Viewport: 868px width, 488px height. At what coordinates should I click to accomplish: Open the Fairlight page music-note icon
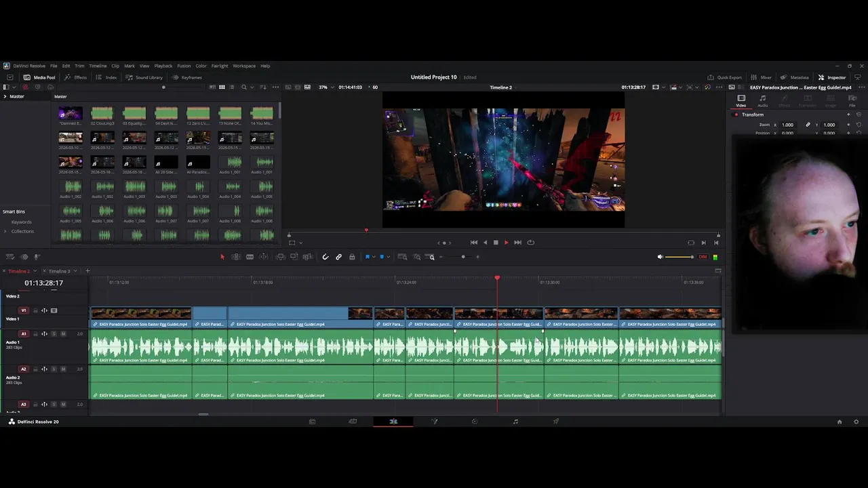click(515, 422)
